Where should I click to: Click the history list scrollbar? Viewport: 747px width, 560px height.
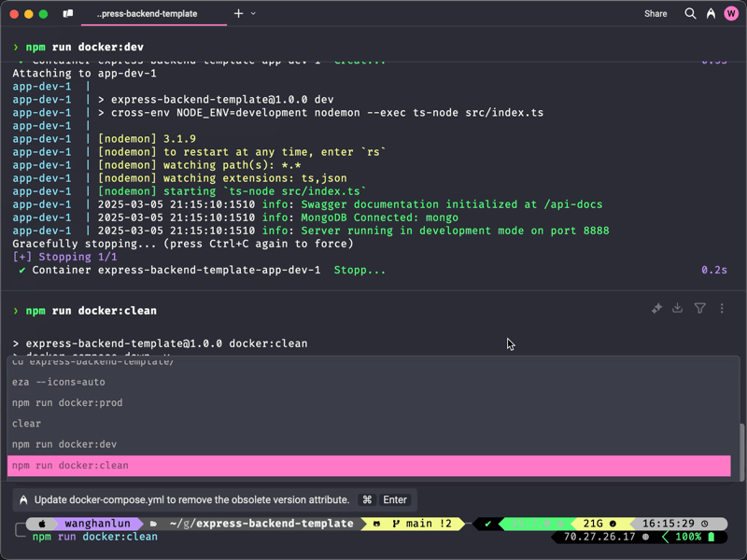tap(741, 452)
